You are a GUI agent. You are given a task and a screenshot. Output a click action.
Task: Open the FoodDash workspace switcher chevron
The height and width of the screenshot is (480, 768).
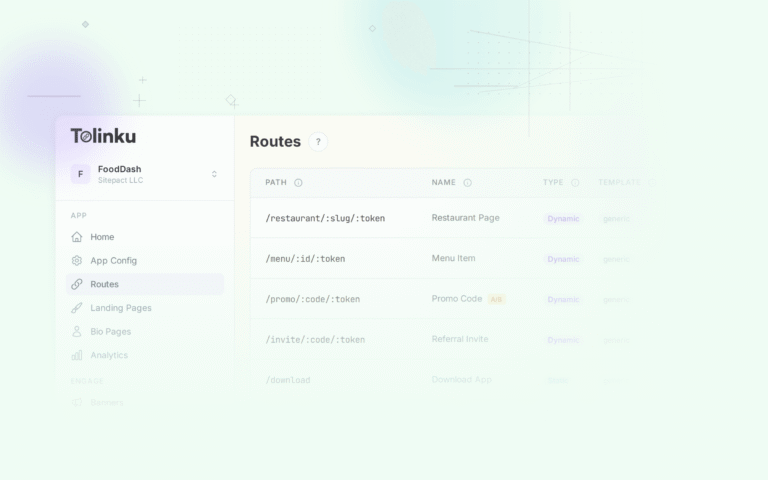[x=214, y=174]
